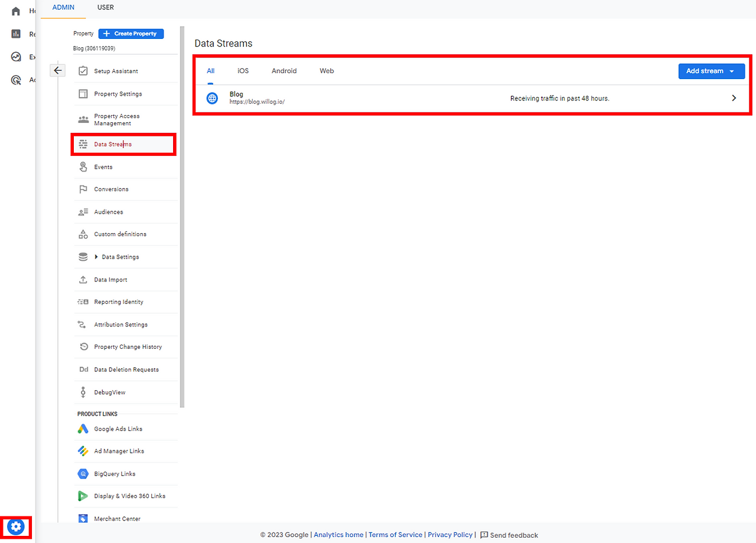Click the Reporting Identity icon
The height and width of the screenshot is (543, 756).
pyautogui.click(x=83, y=302)
